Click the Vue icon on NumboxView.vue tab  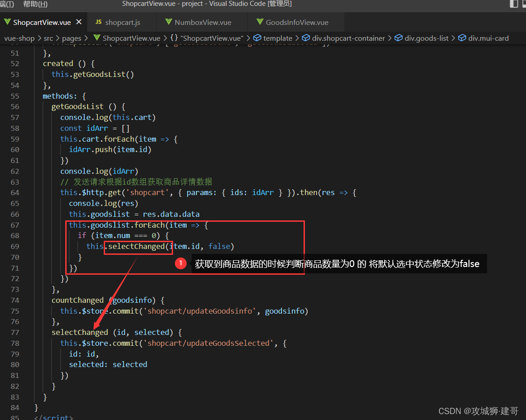tap(169, 22)
